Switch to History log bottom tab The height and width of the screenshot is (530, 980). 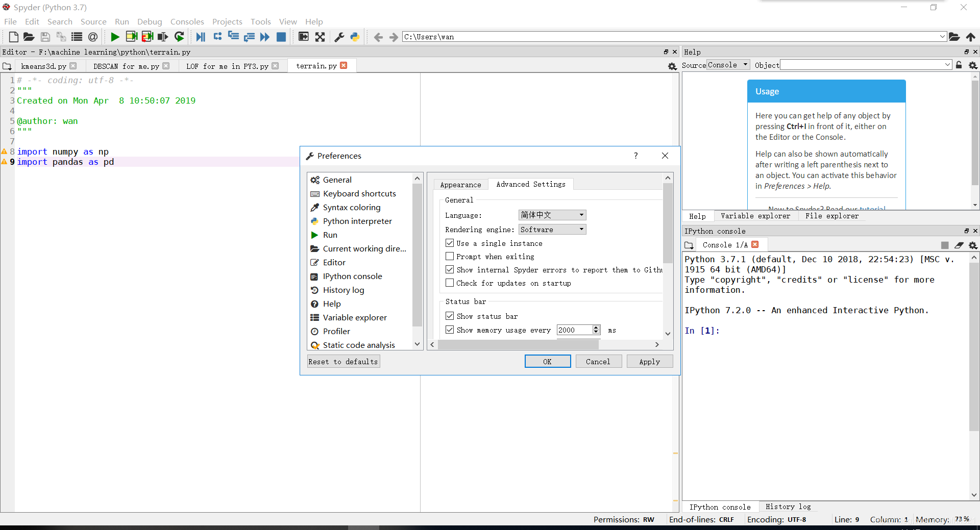pyautogui.click(x=788, y=507)
